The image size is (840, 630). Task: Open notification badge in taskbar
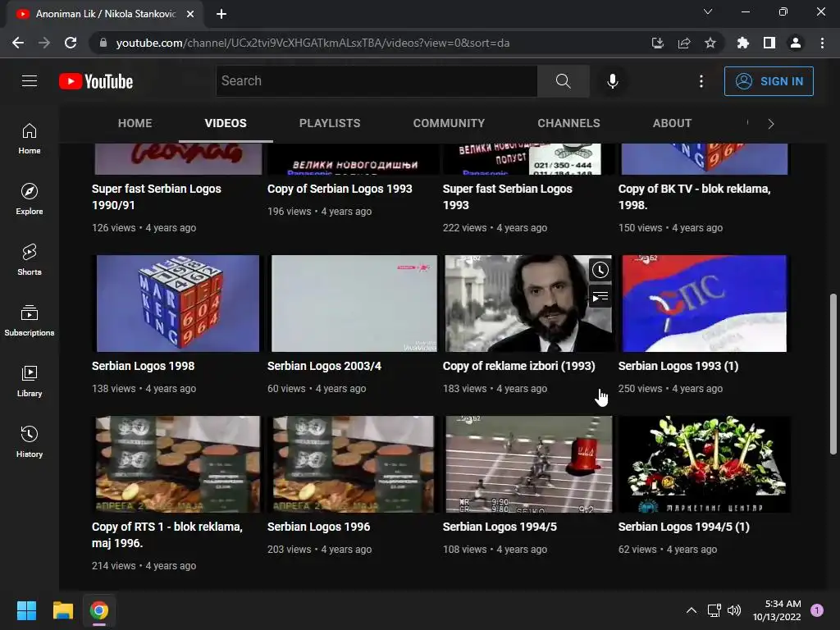(817, 610)
